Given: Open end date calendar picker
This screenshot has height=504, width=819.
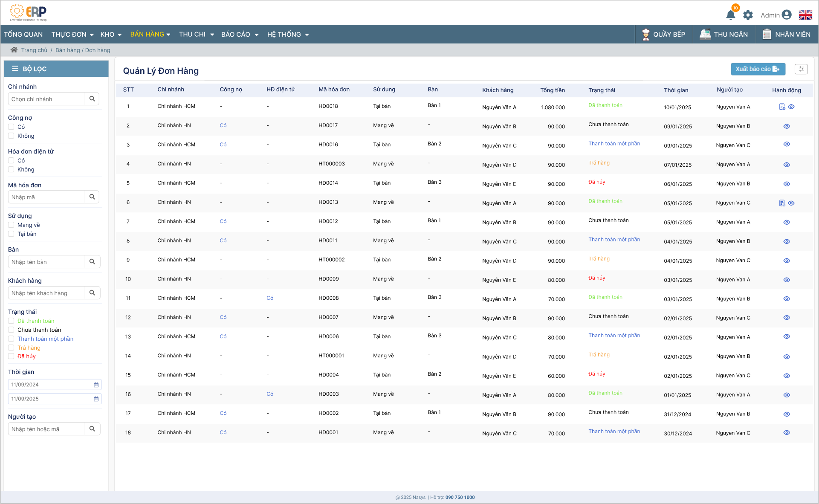Looking at the screenshot, I should (x=96, y=399).
